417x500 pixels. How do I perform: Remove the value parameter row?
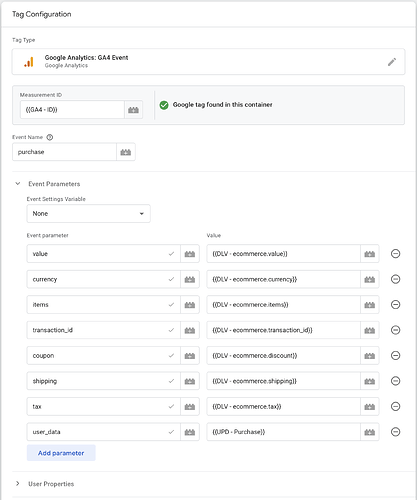[395, 254]
